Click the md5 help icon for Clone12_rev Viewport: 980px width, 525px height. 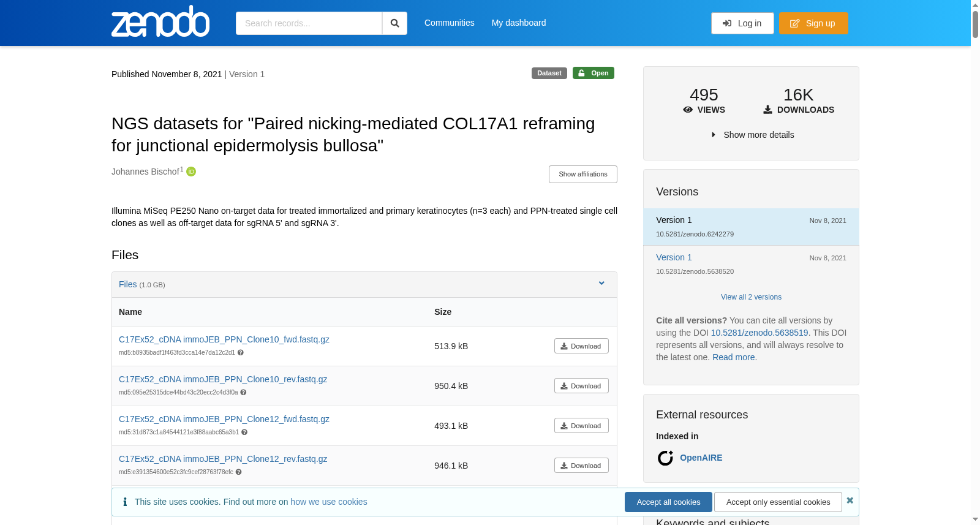point(239,472)
